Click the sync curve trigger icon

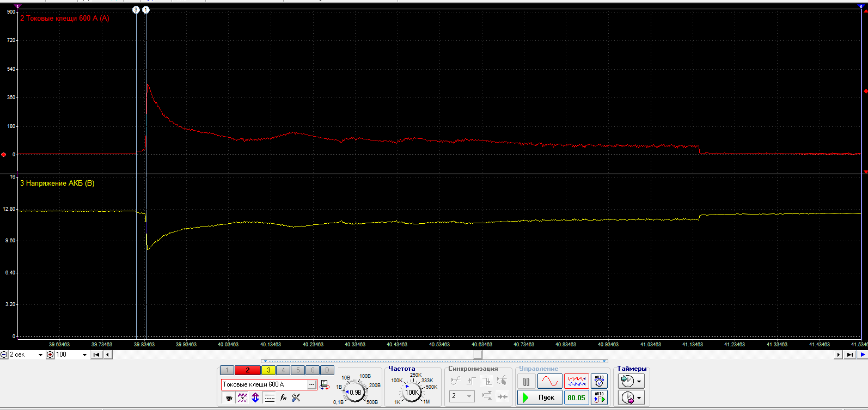(455, 381)
